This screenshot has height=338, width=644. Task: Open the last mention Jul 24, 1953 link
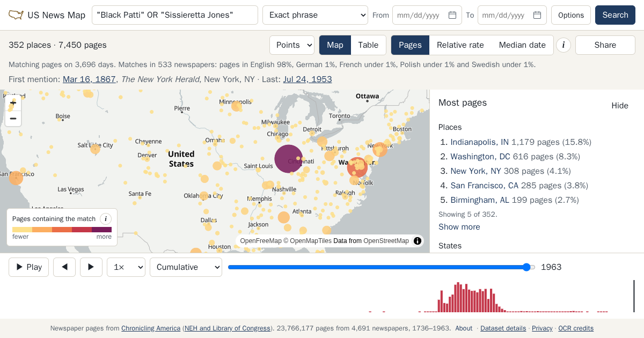[308, 79]
